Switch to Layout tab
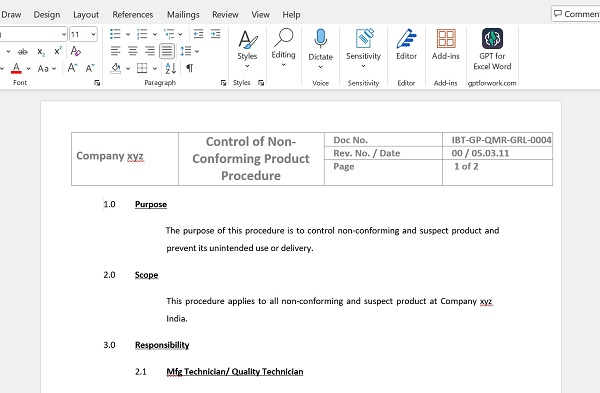This screenshot has height=393, width=600. 86,15
